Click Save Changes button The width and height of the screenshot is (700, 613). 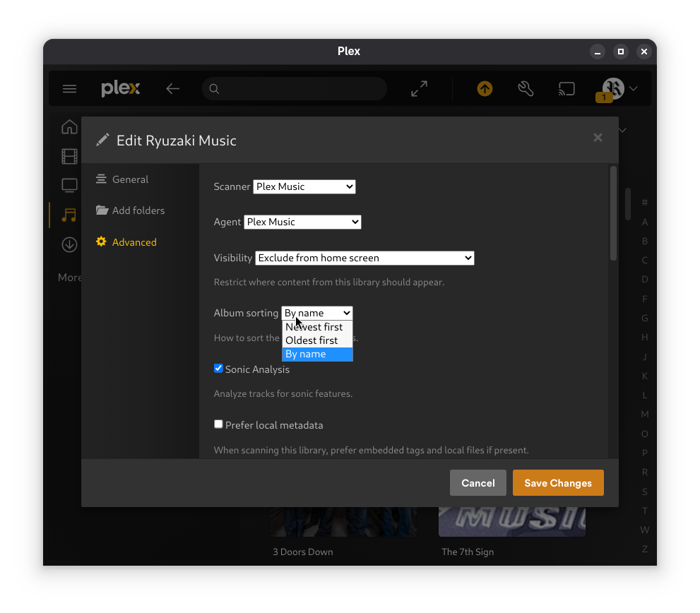[558, 482]
